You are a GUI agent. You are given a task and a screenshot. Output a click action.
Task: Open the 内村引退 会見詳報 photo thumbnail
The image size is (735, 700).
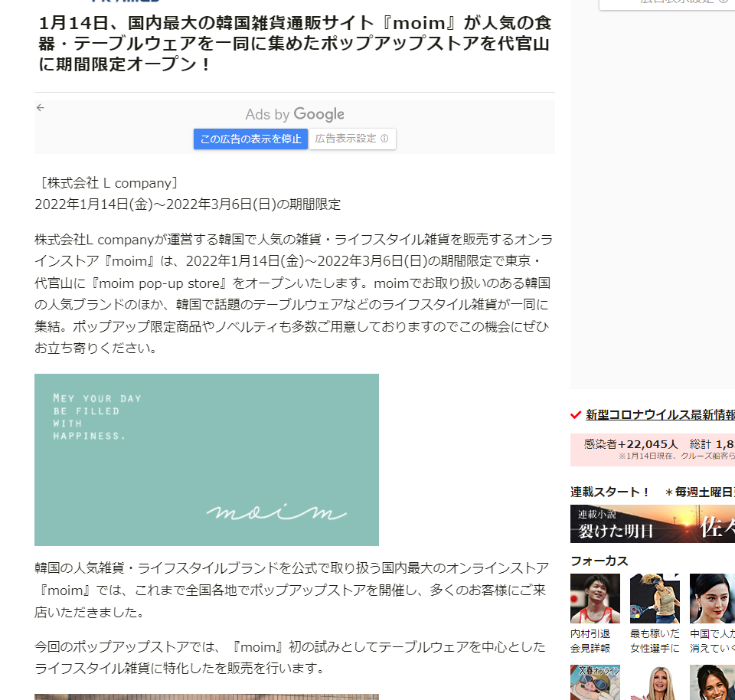coord(596,598)
